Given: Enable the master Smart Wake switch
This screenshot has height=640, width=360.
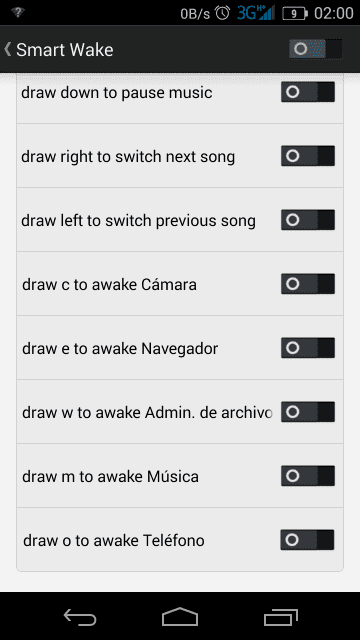Looking at the screenshot, I should pos(316,49).
